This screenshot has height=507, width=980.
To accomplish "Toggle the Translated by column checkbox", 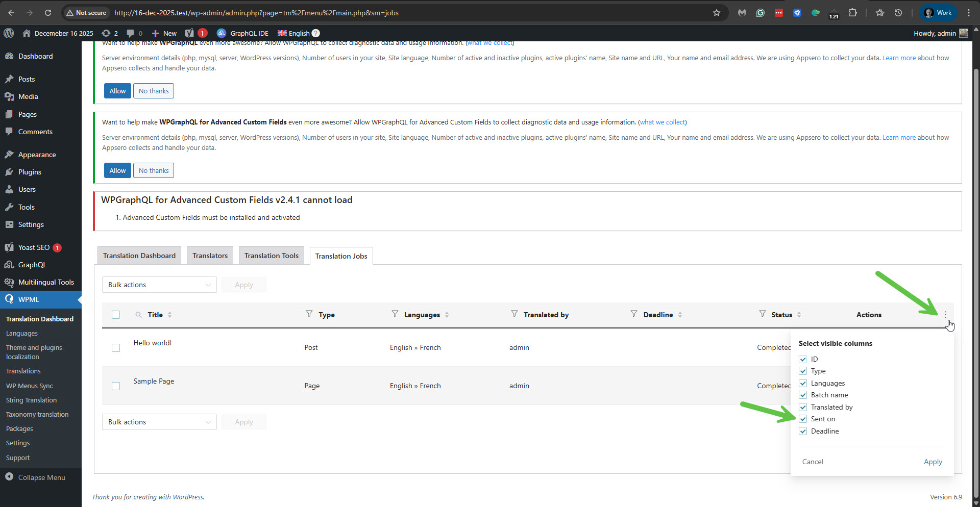I will 803,407.
